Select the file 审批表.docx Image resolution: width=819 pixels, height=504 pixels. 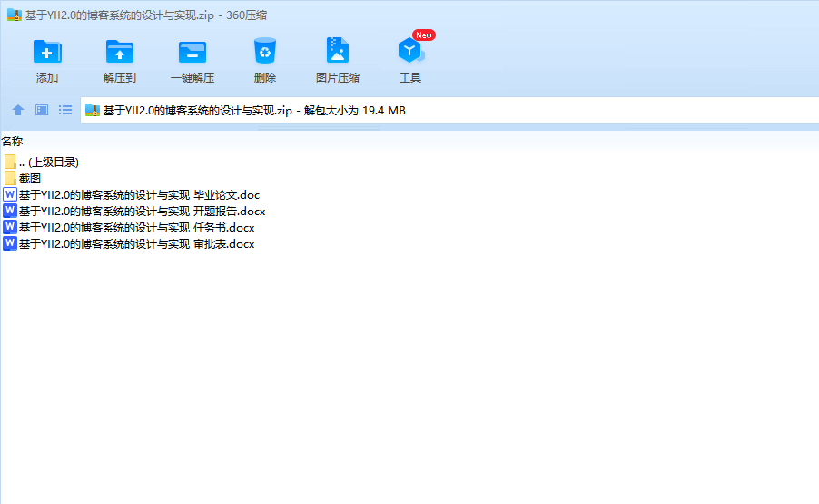click(x=129, y=243)
